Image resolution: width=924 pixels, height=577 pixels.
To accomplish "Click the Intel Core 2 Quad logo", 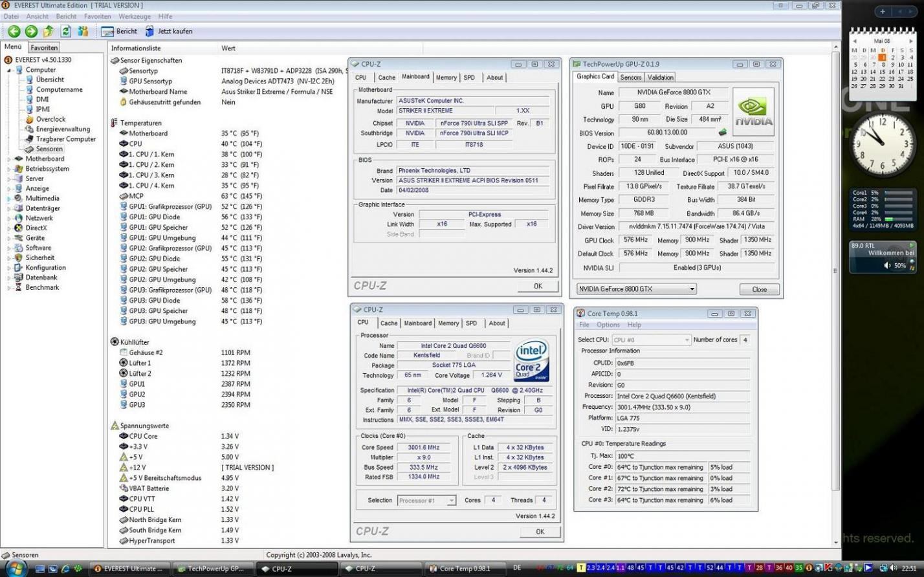I will [x=531, y=360].
